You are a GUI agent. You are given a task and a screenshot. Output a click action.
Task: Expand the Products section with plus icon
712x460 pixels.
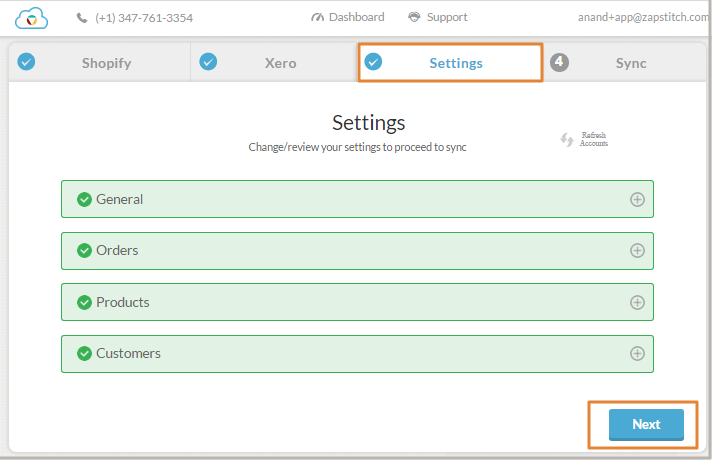click(x=638, y=302)
